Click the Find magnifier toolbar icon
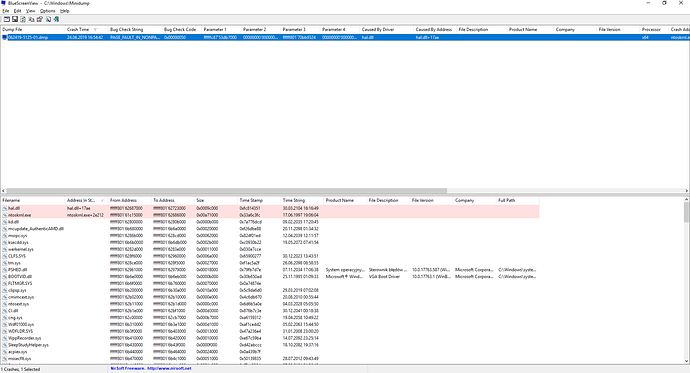The image size is (690, 373). pyautogui.click(x=48, y=19)
